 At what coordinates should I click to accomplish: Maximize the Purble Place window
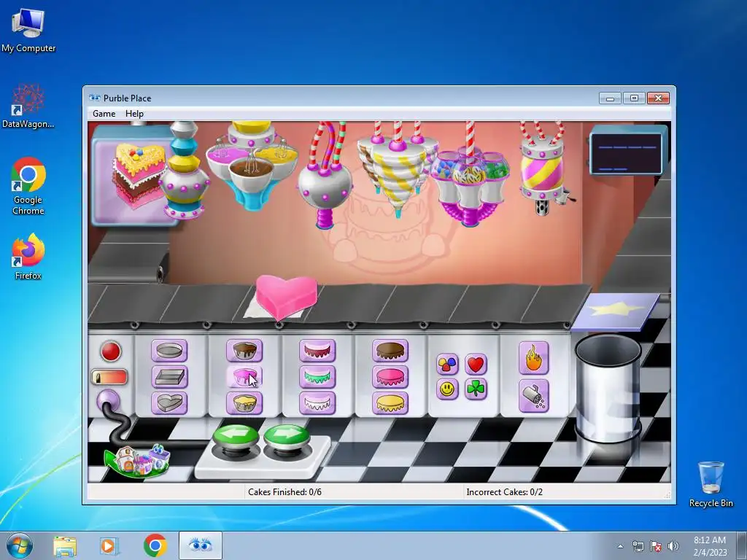[634, 98]
